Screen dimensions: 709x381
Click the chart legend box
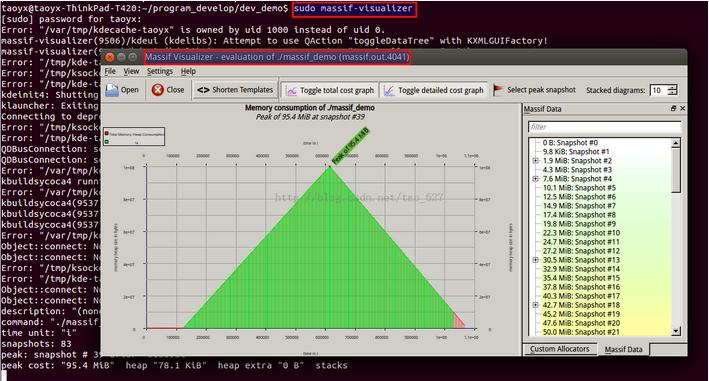(134, 137)
